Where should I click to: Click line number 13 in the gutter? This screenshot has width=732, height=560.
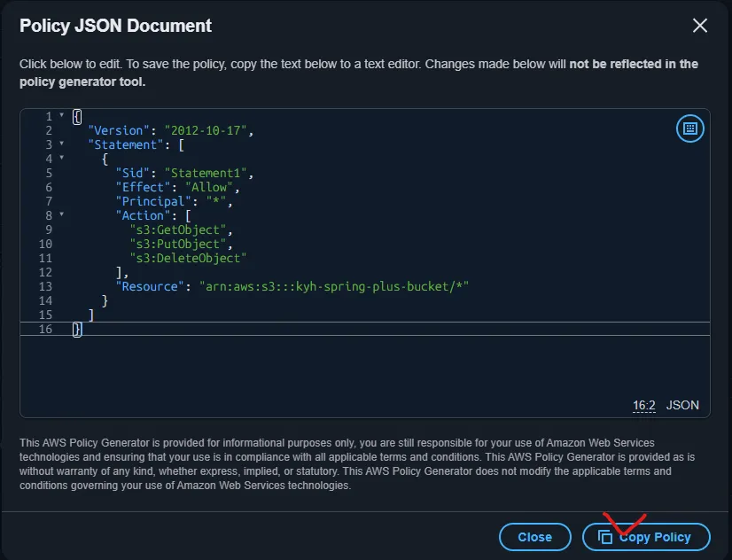(45, 287)
